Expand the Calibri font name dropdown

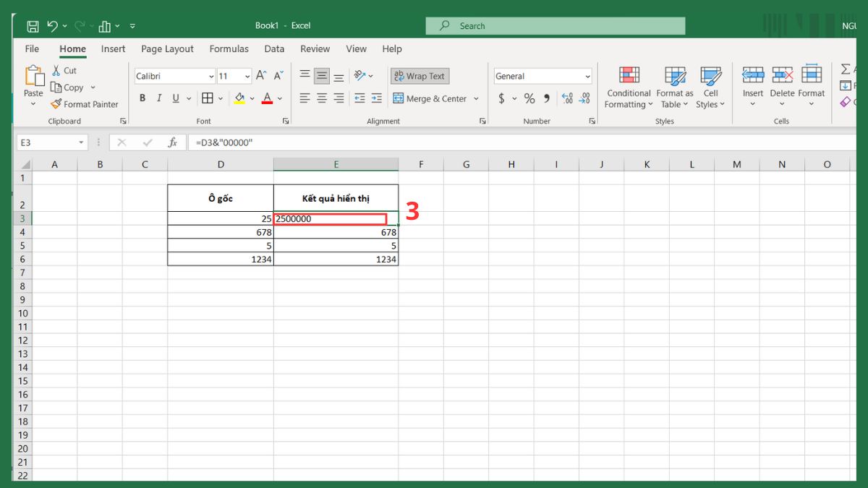point(211,77)
